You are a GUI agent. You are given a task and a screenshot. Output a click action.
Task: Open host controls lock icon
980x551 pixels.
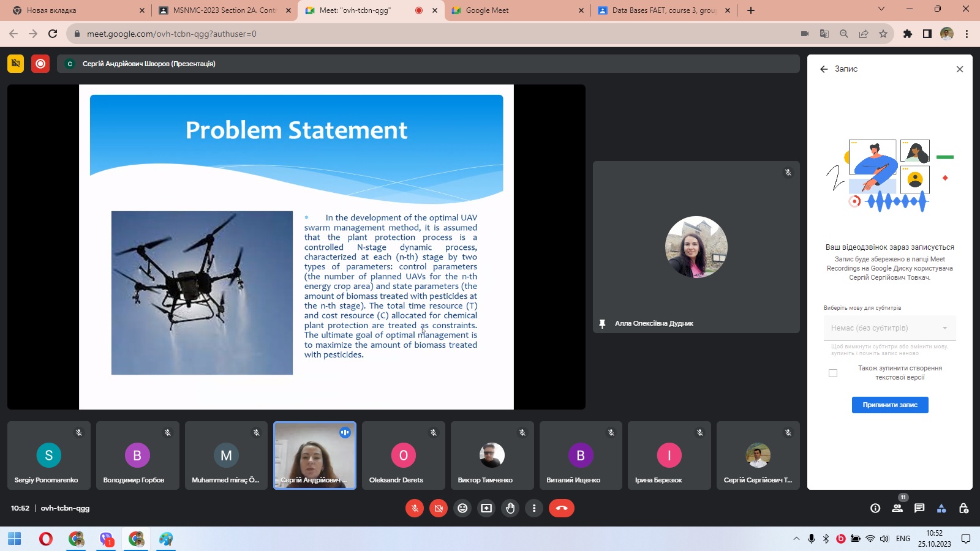pyautogui.click(x=963, y=508)
